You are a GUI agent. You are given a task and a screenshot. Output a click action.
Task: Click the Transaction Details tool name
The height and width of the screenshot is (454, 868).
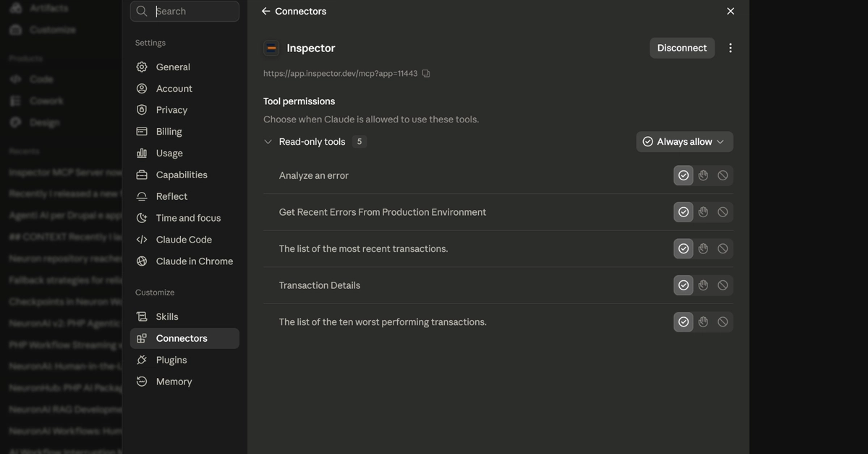(320, 285)
